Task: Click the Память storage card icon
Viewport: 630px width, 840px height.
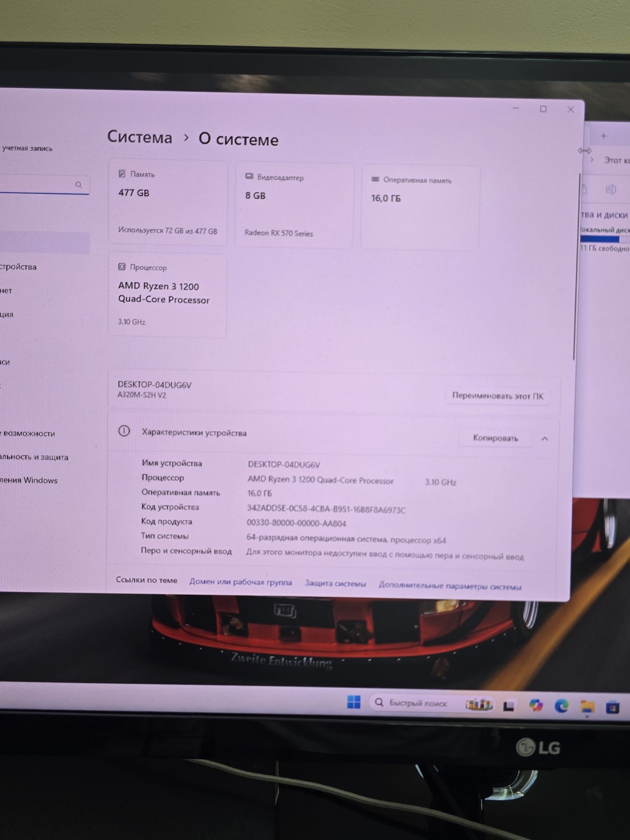Action: 122,173
